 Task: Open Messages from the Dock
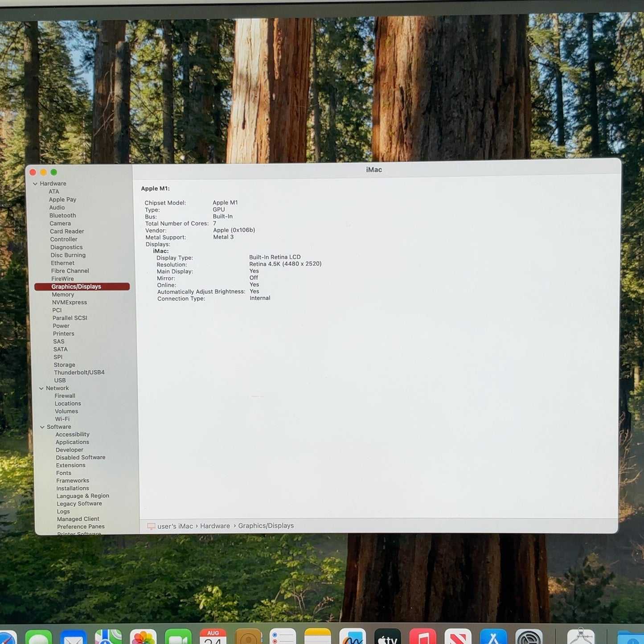[39, 637]
